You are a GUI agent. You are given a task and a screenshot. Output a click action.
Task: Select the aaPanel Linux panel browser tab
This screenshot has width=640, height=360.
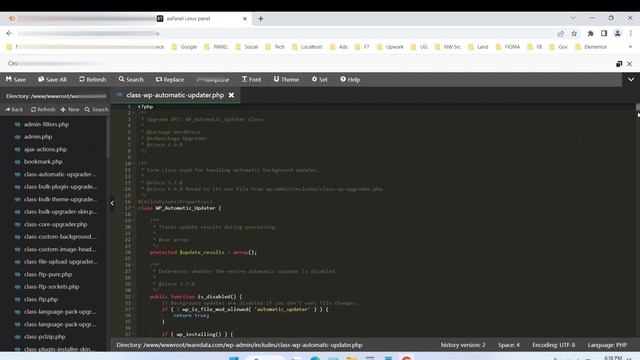coord(203,19)
